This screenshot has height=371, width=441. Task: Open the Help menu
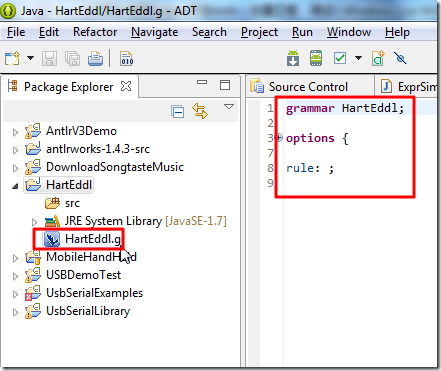[397, 32]
